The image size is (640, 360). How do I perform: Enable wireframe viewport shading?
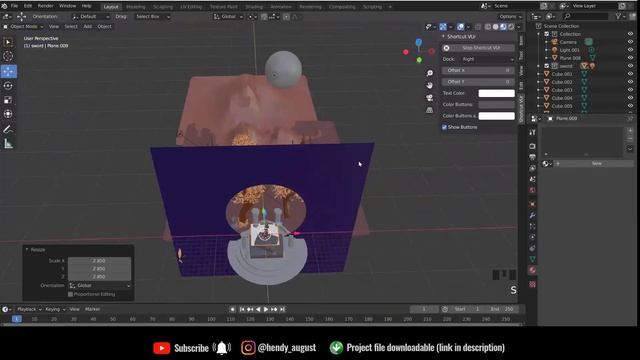click(x=488, y=27)
